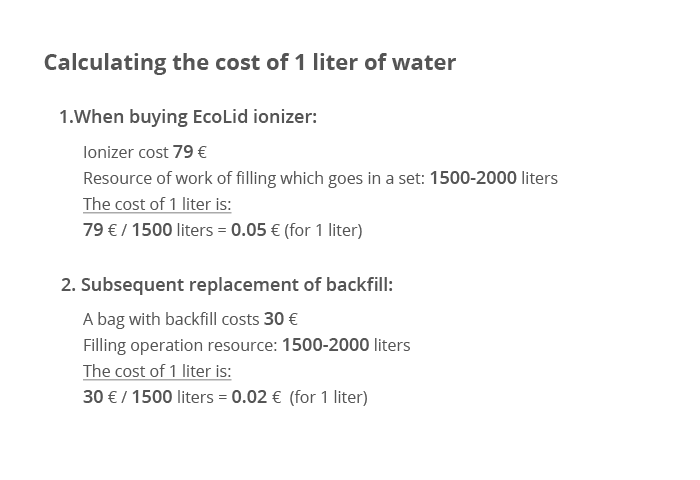Image resolution: width=700 pixels, height=480 pixels.
Task: Click the "30 € / 1500 liters" calculation
Action: [148, 397]
